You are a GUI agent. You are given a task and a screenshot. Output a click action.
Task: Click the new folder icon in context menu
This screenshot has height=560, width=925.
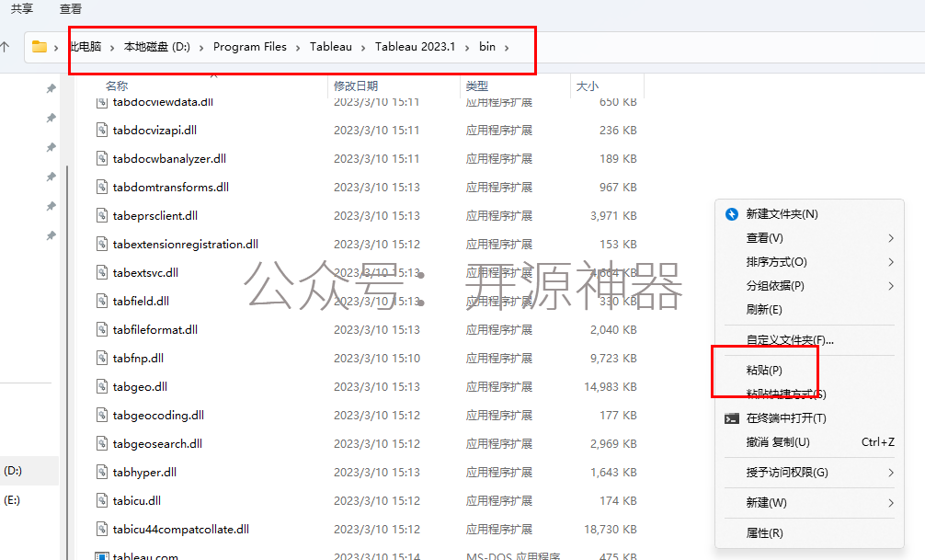point(732,214)
